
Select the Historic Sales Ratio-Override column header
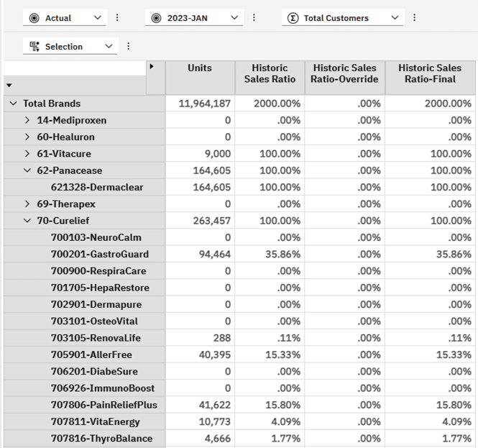point(345,78)
